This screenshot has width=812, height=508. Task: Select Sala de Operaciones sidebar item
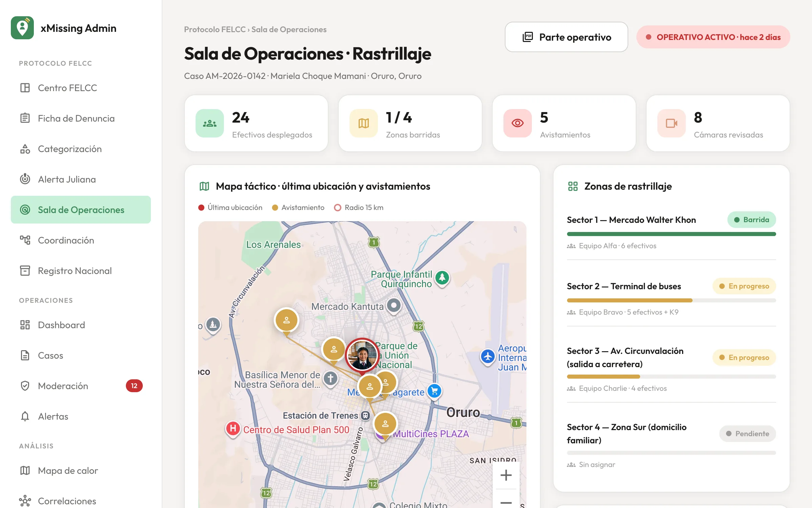(x=81, y=210)
